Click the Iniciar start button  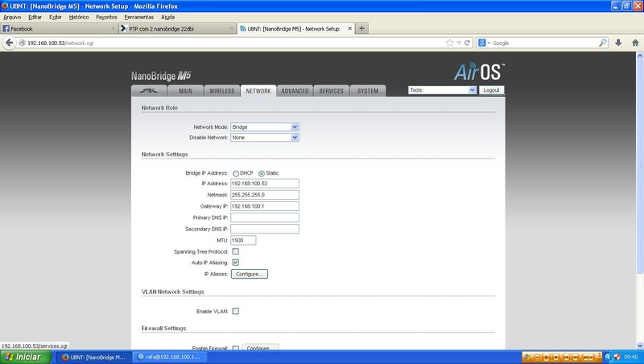click(x=26, y=357)
